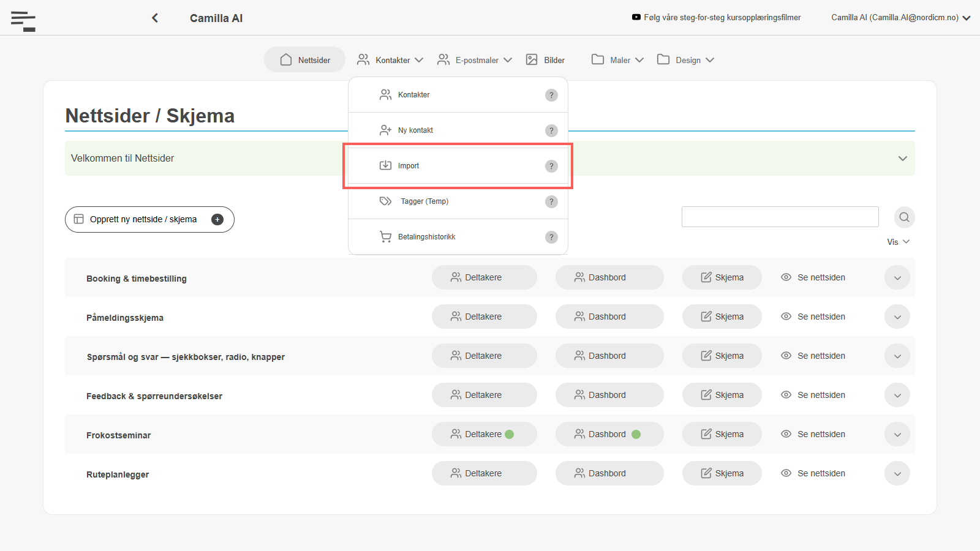Choose Ny kontakt from the dropdown
980x551 pixels.
[x=458, y=130]
